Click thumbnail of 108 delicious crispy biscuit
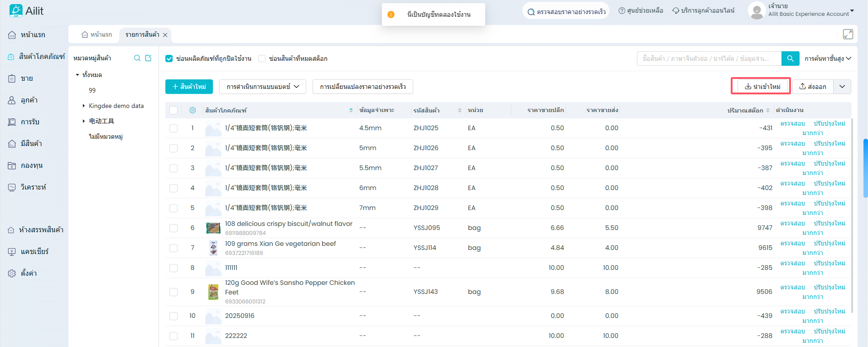This screenshot has width=868, height=347. tap(213, 228)
